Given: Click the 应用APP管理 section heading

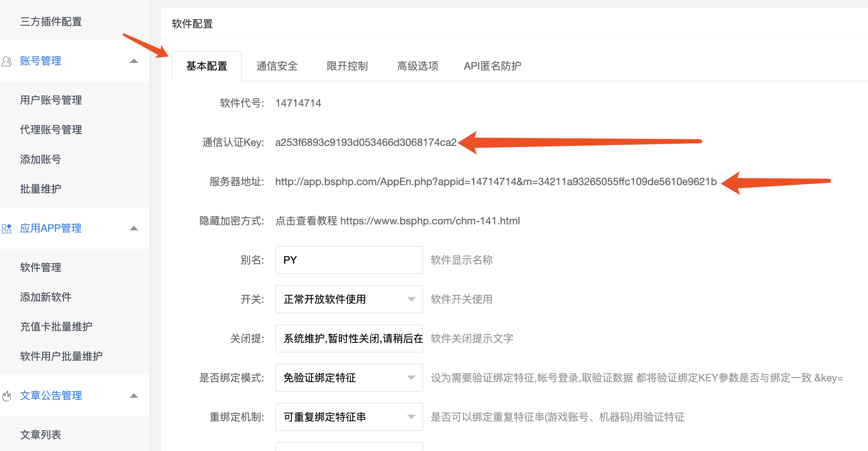Looking at the screenshot, I should click(51, 228).
